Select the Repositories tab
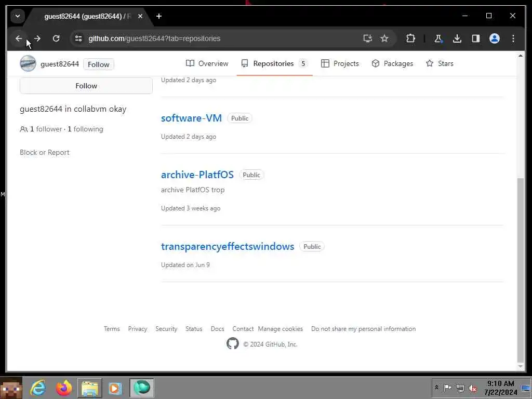 [x=274, y=63]
